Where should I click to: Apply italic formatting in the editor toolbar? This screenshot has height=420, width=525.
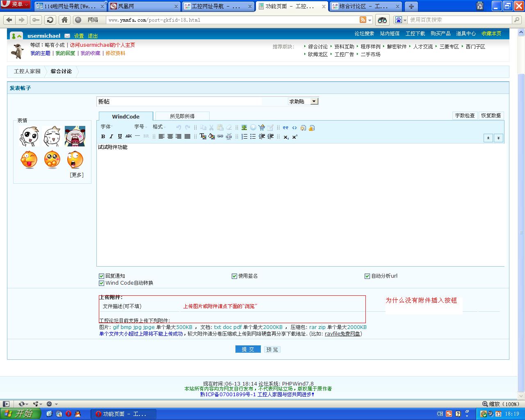coord(111,137)
